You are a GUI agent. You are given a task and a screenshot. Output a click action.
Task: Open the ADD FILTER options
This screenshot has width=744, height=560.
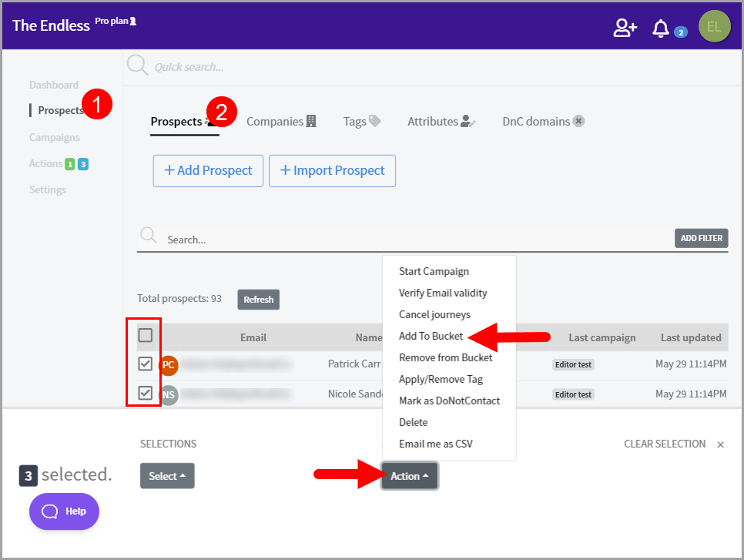pyautogui.click(x=701, y=238)
